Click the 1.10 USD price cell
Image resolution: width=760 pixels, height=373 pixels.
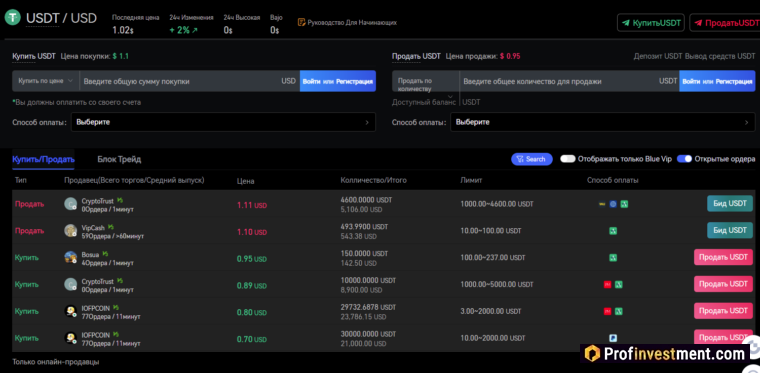click(x=252, y=232)
